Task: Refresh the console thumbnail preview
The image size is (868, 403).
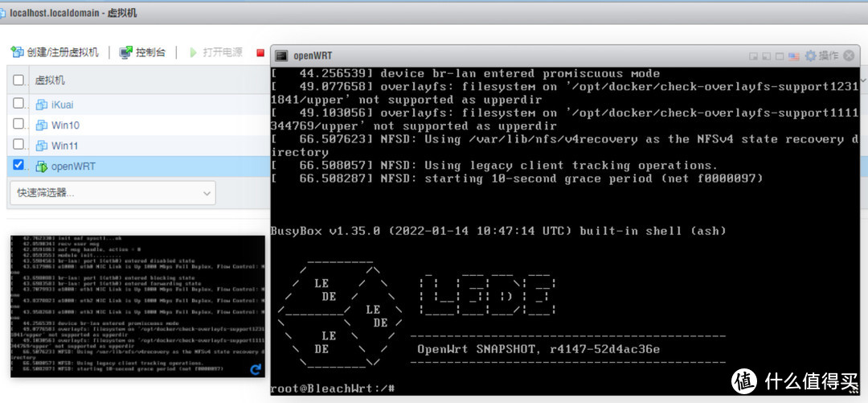Action: point(256,369)
